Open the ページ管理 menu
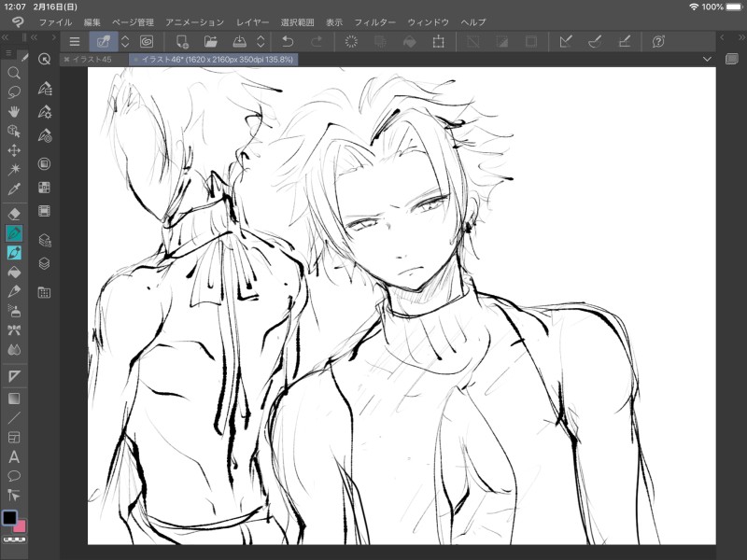 pos(133,21)
